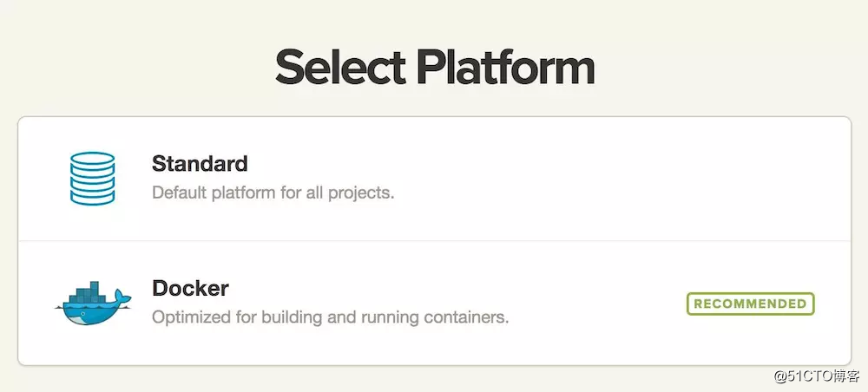Click the Standard database stack icon

coord(93,179)
